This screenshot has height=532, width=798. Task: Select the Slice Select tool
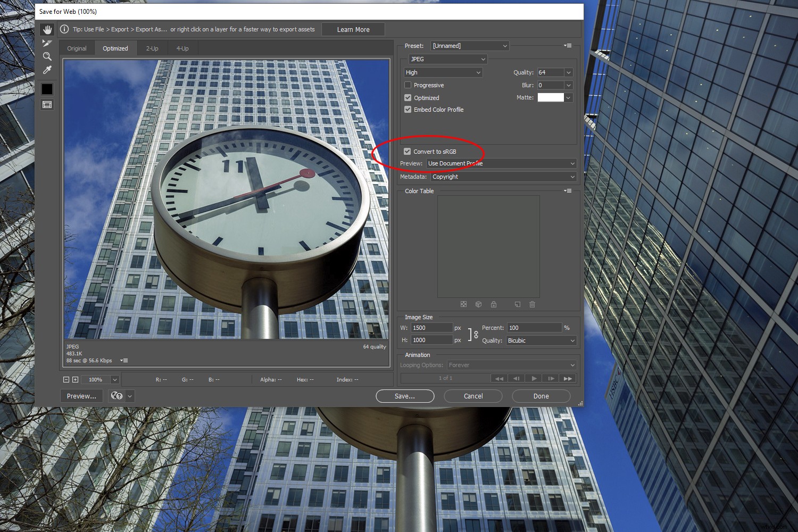(x=47, y=43)
